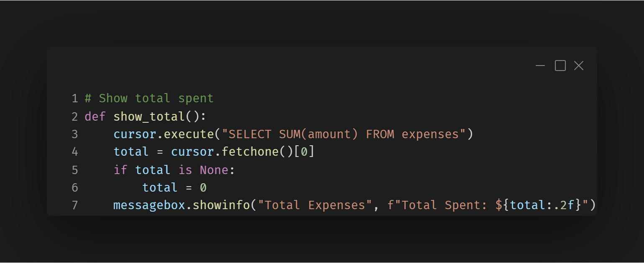Click the execute method on line 3
Image resolution: width=644 pixels, height=263 pixels.
pos(188,134)
